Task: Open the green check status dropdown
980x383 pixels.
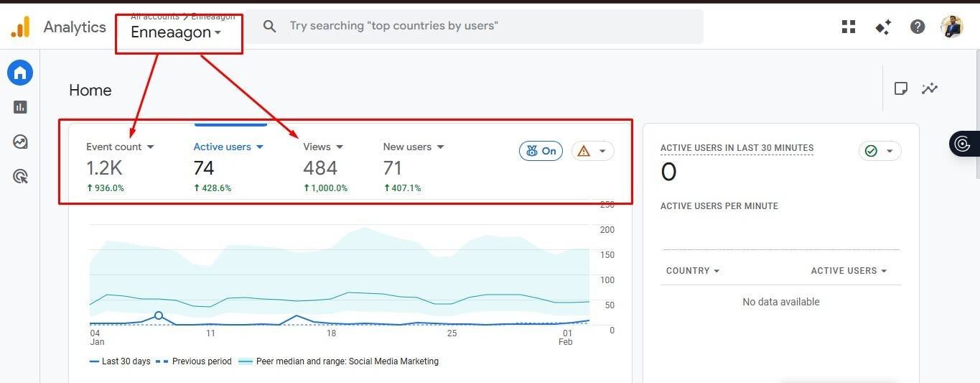Action: [880, 151]
